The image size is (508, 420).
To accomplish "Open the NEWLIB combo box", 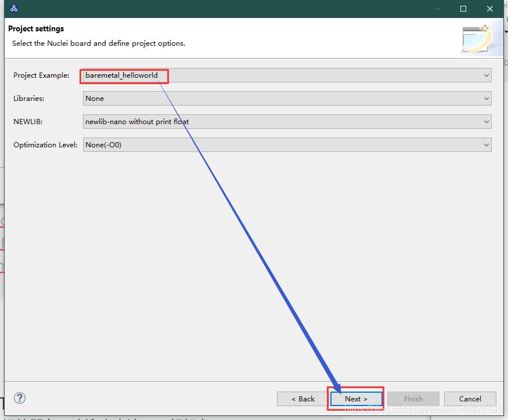I will (x=287, y=121).
